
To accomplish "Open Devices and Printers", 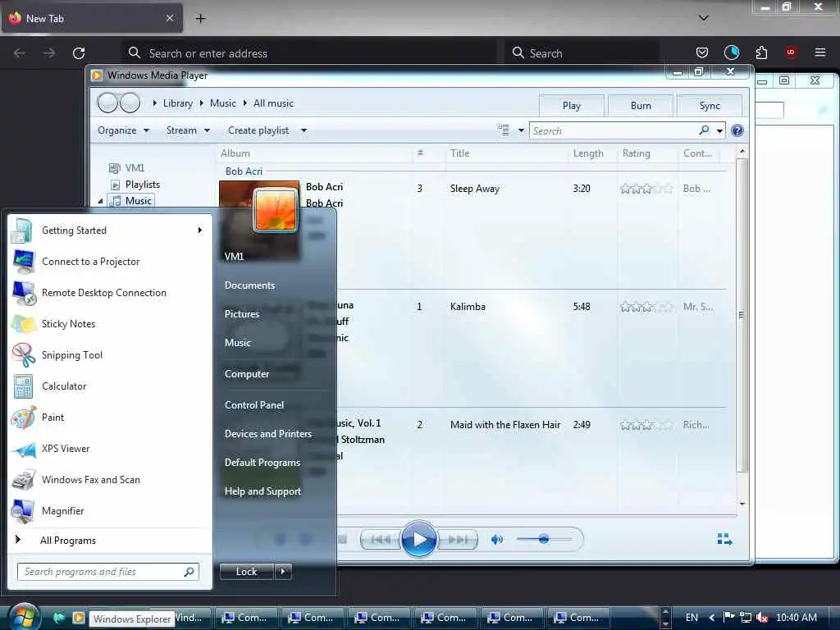I will tap(268, 434).
